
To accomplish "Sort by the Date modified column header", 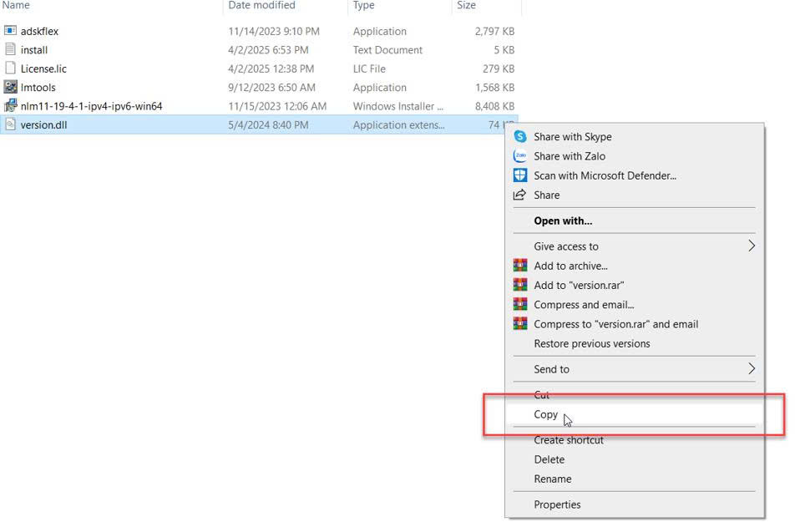I will [261, 5].
